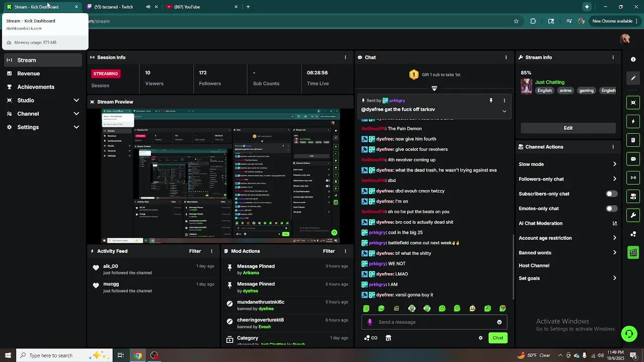The height and width of the screenshot is (362, 644).
Task: Open Chrome extensions puzzle icon
Action: click(x=533, y=21)
